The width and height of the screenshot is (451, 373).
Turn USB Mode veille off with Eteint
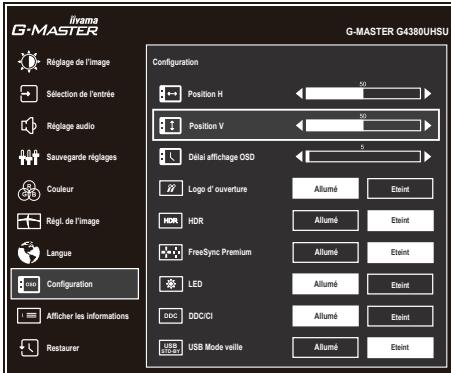tap(400, 347)
